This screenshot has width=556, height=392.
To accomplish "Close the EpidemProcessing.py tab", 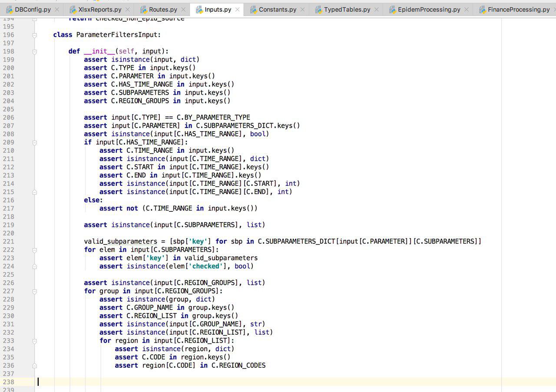I will [466, 9].
